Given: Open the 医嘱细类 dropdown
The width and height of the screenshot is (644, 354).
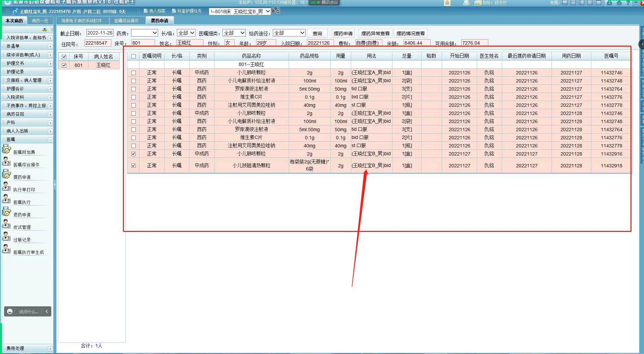Looking at the screenshot, I should [x=234, y=33].
